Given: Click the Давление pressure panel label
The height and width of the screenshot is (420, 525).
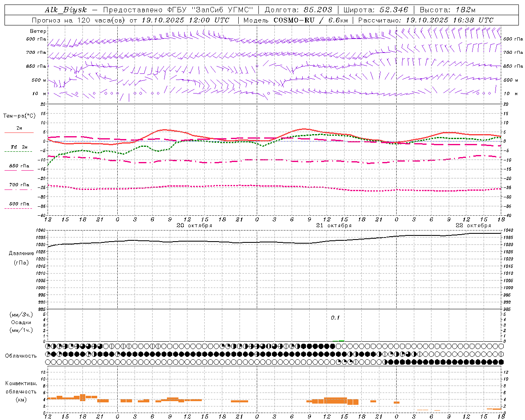Looking at the screenshot, I should coord(21,253).
